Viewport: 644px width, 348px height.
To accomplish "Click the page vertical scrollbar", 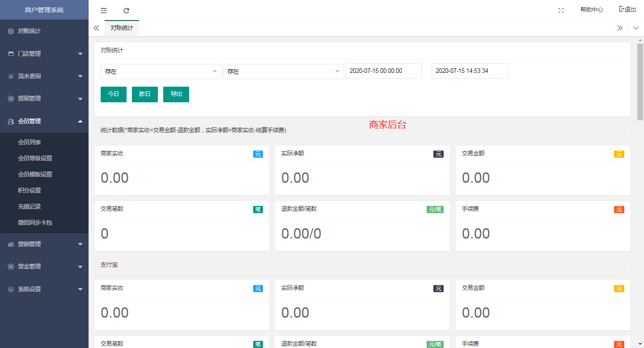I will click(640, 82).
